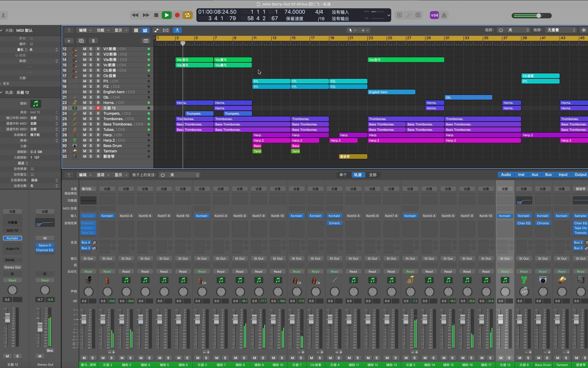Click the mixer Inst tab
This screenshot has height=368, width=588.
tap(521, 175)
